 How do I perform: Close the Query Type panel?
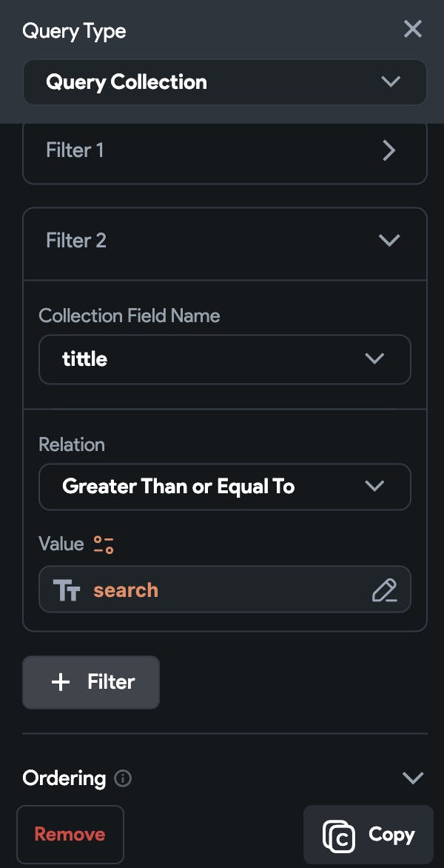(412, 30)
